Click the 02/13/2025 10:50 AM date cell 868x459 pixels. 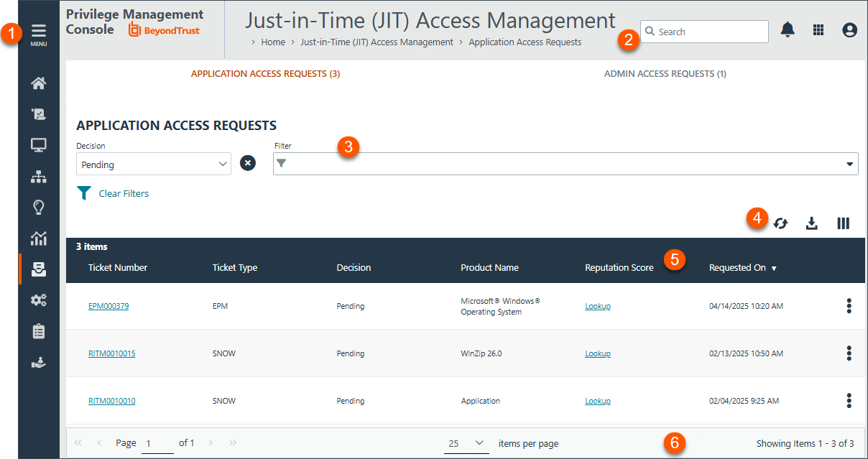[746, 353]
